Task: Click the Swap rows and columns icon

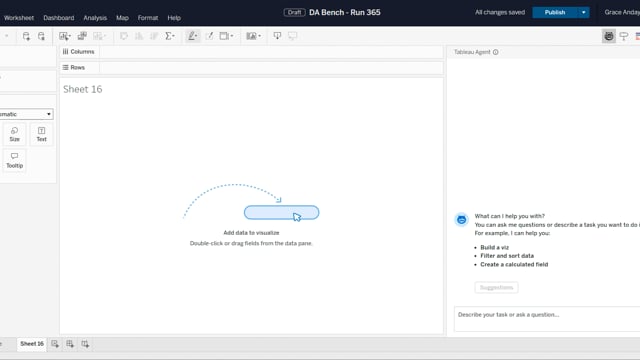Action: click(124, 36)
